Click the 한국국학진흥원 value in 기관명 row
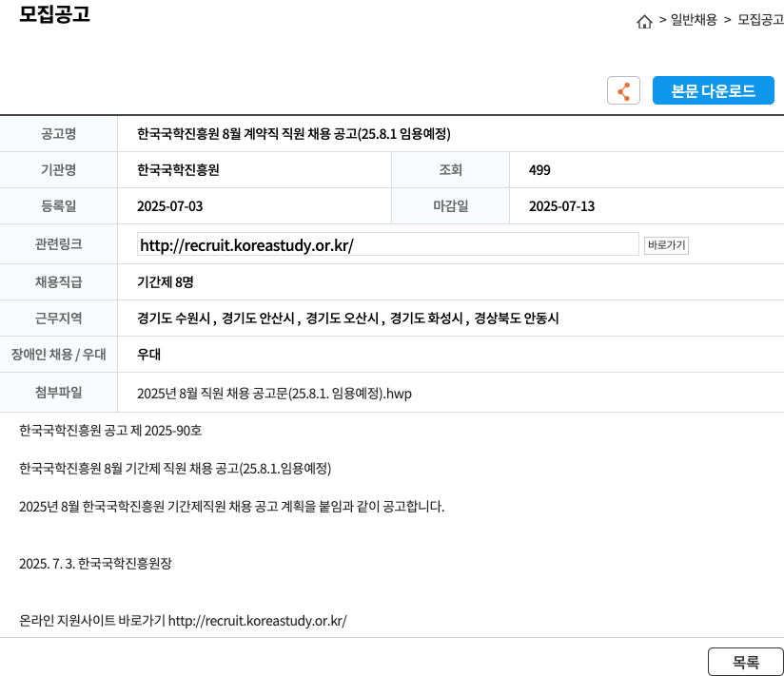The width and height of the screenshot is (784, 676). tap(178, 170)
